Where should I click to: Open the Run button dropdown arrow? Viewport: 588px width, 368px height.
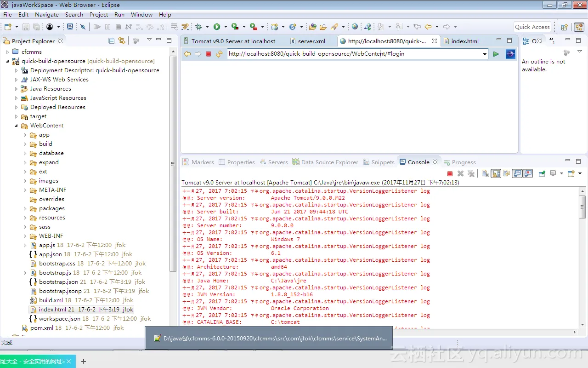pyautogui.click(x=226, y=27)
